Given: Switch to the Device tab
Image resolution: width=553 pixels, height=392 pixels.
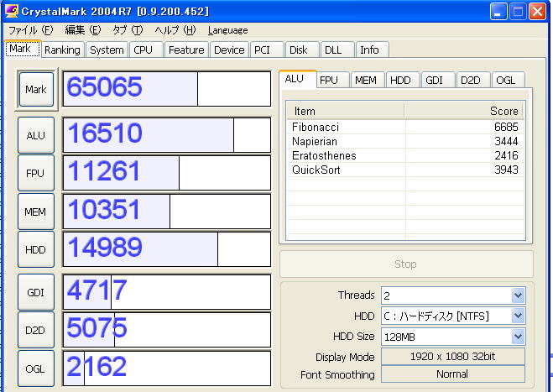Looking at the screenshot, I should tap(229, 50).
